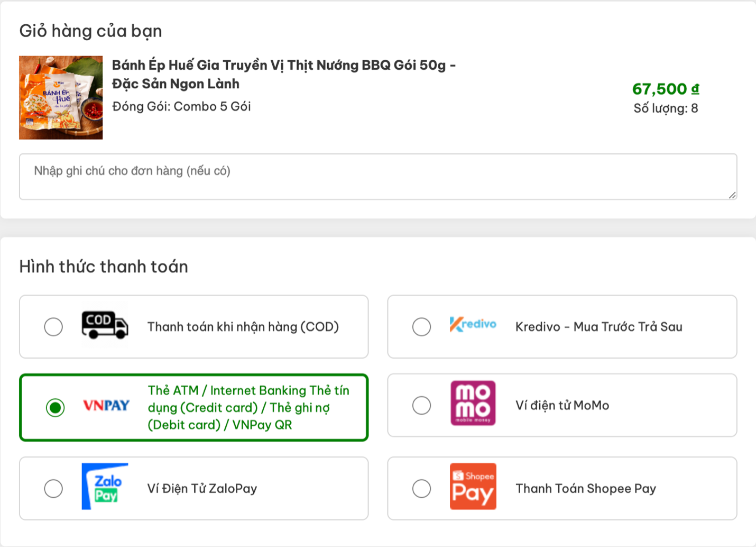Screen dimensions: 756x549
Task: Click the order note text field
Action: point(377,177)
